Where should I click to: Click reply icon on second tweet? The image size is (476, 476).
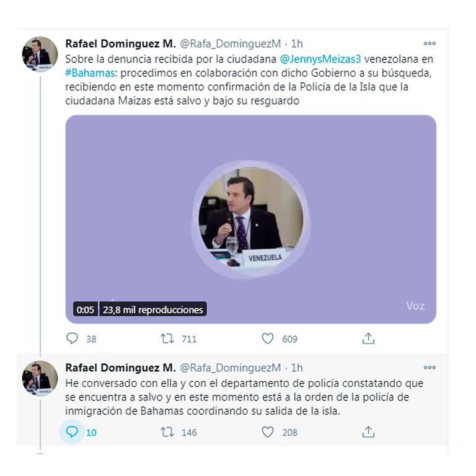click(73, 432)
